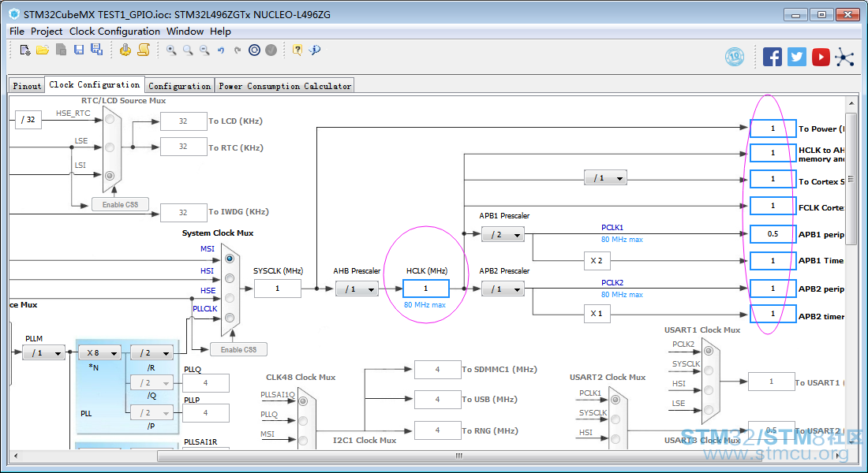Click the SYSCLK (MHz) value field
This screenshot has height=473, width=868.
(277, 289)
